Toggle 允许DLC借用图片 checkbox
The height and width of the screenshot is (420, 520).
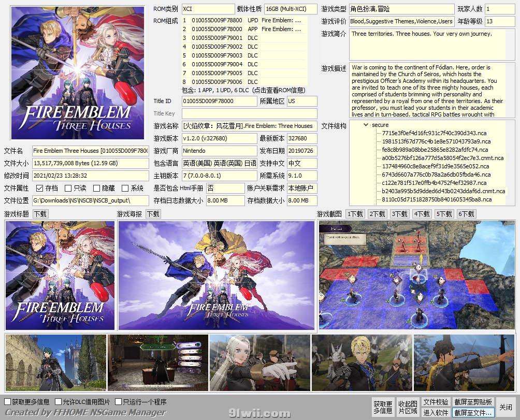click(59, 402)
